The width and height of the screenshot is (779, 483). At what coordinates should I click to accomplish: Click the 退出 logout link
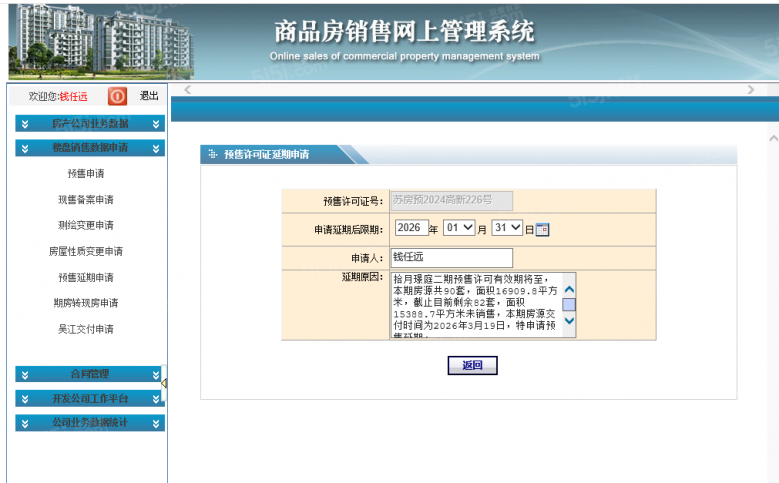149,96
